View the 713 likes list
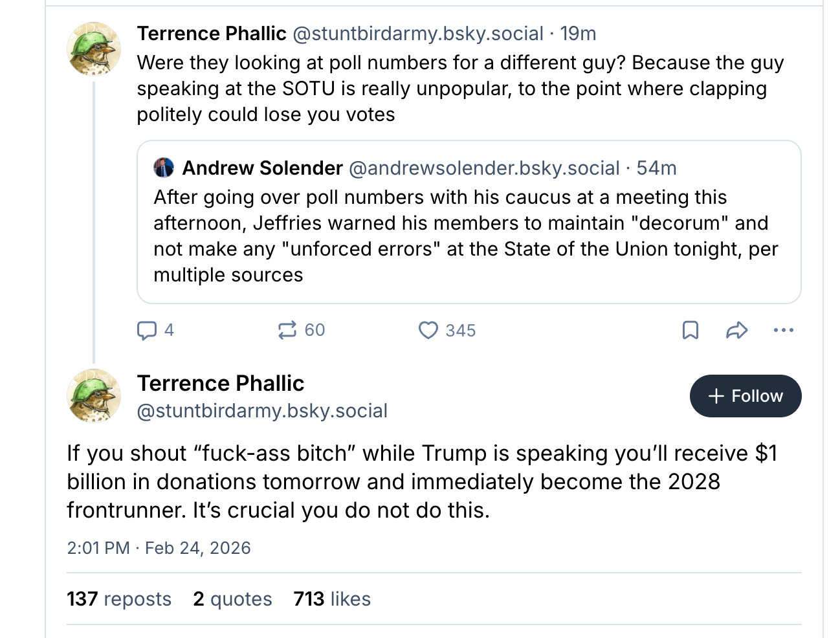 click(x=332, y=599)
